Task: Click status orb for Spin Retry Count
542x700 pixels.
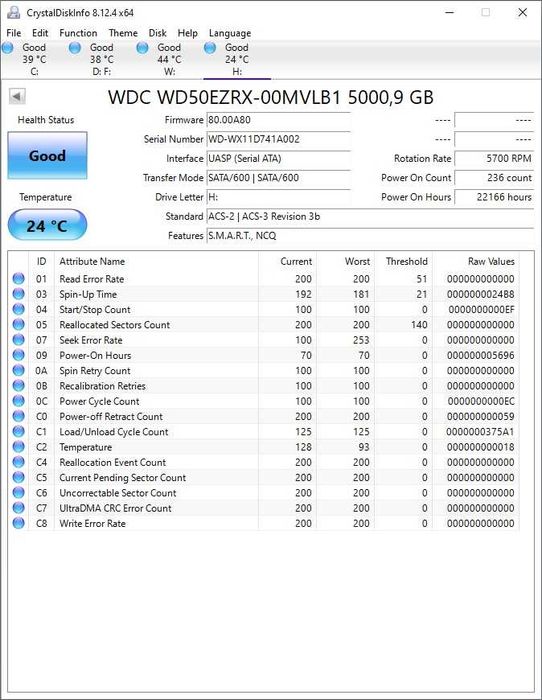Action: [18, 370]
